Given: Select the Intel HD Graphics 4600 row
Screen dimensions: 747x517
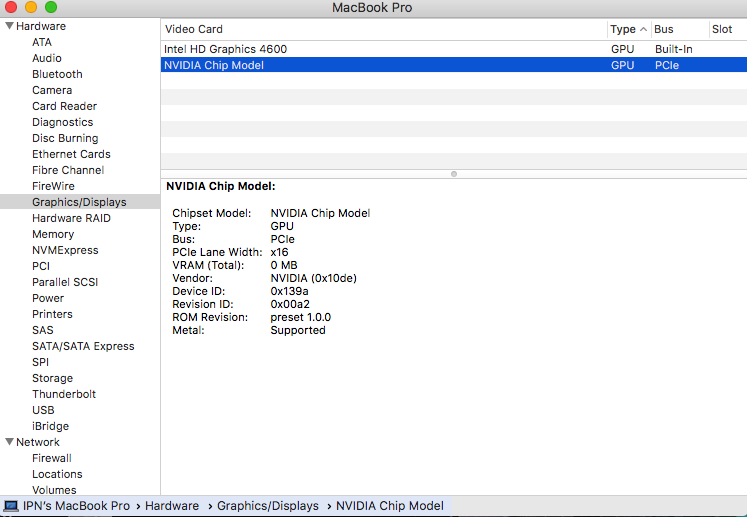Looking at the screenshot, I should (454, 49).
